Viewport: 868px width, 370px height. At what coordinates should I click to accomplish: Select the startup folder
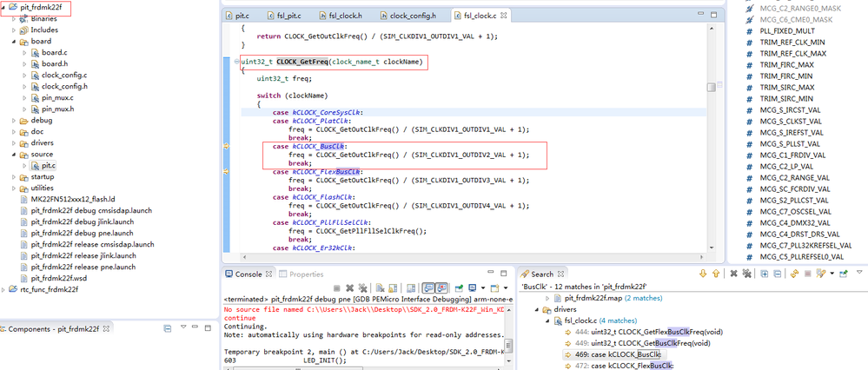click(x=42, y=177)
